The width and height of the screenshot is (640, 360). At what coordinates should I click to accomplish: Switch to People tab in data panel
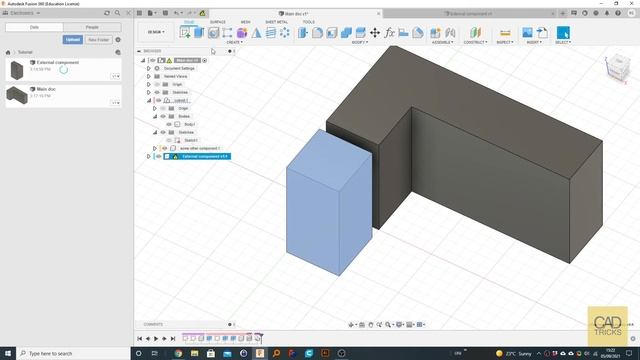point(92,27)
